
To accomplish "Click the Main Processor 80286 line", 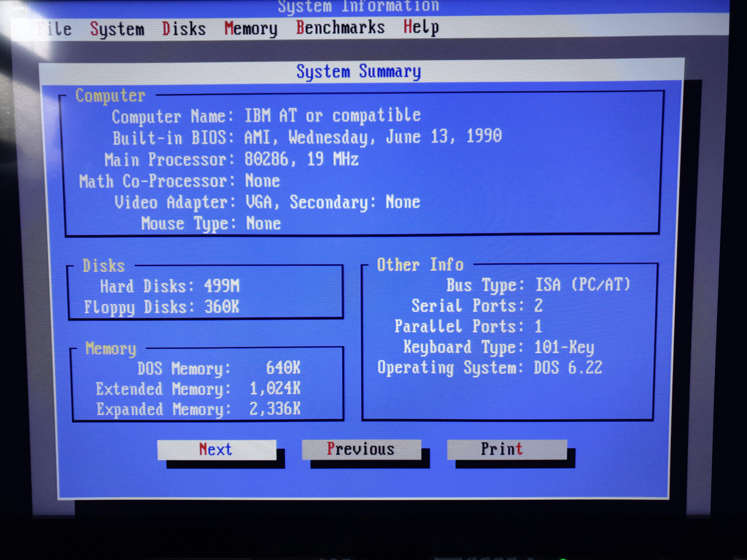I will tap(231, 159).
